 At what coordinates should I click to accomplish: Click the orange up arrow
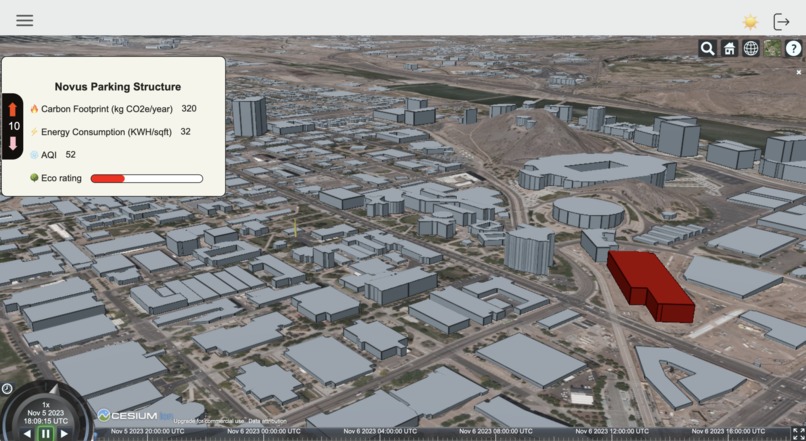coord(13,109)
